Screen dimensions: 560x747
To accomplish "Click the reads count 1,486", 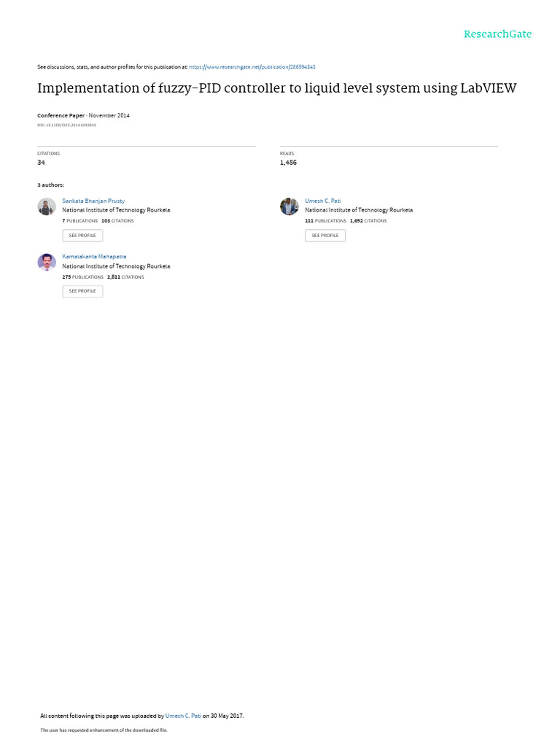I will (x=288, y=163).
